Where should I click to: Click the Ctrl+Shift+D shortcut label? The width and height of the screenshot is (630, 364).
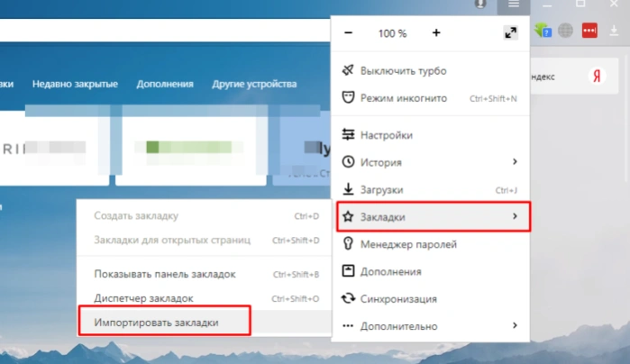coord(296,241)
